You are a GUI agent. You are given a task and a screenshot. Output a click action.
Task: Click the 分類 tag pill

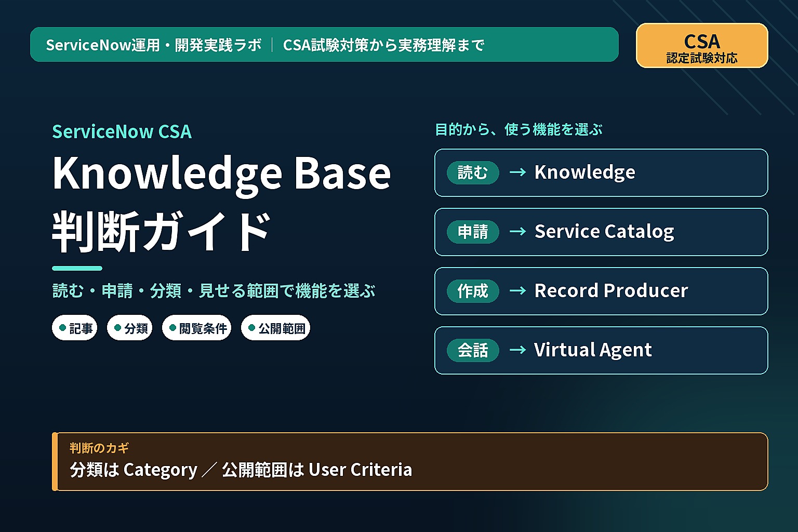[129, 328]
